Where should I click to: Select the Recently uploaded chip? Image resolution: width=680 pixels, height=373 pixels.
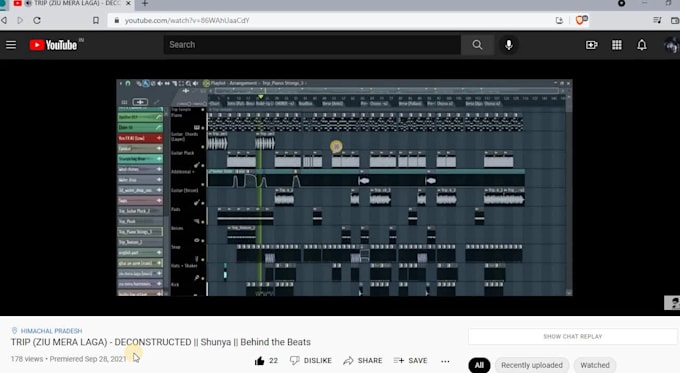click(532, 365)
